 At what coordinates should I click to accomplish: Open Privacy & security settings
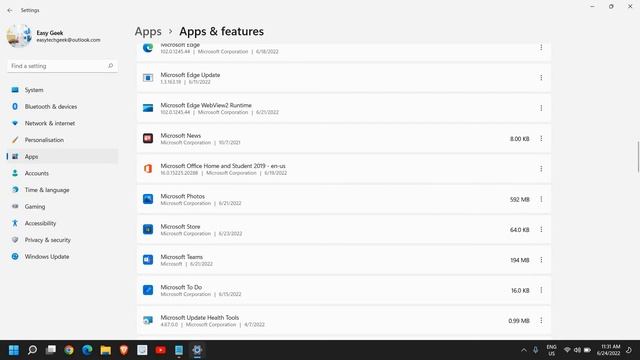(62, 240)
